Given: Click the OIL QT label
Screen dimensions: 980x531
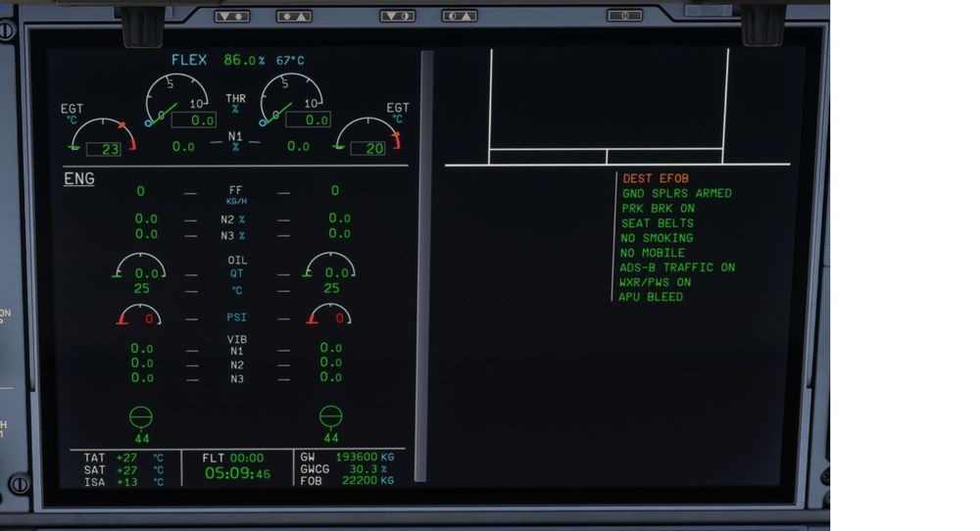Looking at the screenshot, I should pyautogui.click(x=237, y=266).
